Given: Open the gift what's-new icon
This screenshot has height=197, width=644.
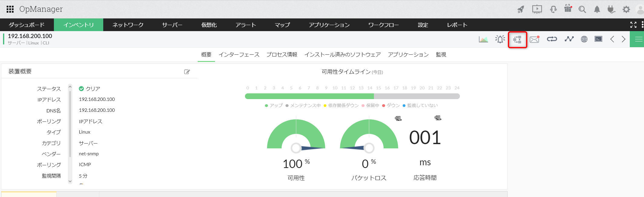Looking at the screenshot, I should (x=568, y=9).
